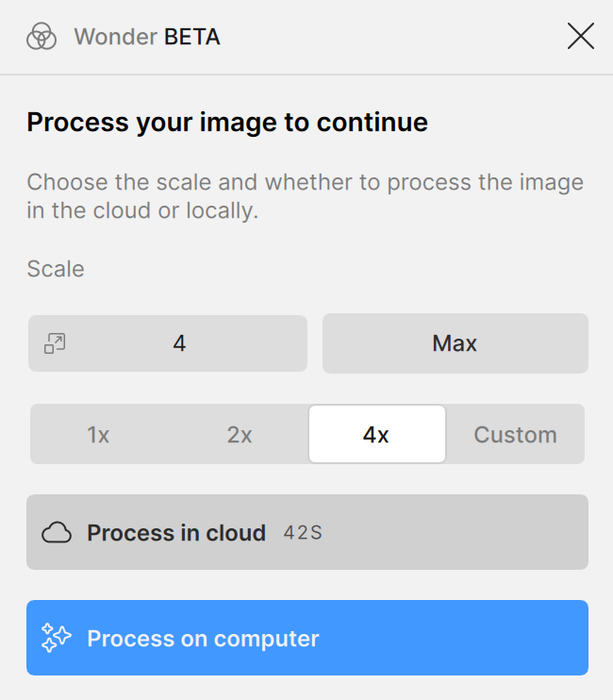Click the cloud icon
The image size is (613, 700).
[57, 533]
